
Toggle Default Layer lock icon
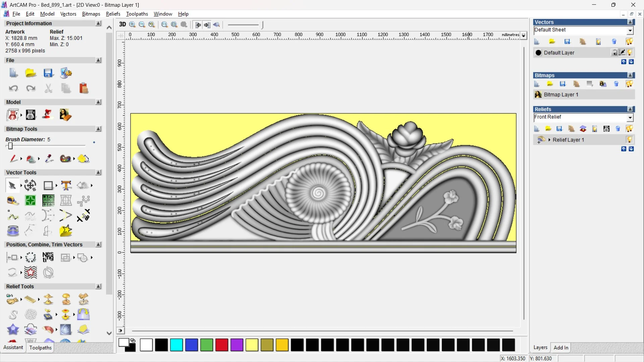coord(614,53)
